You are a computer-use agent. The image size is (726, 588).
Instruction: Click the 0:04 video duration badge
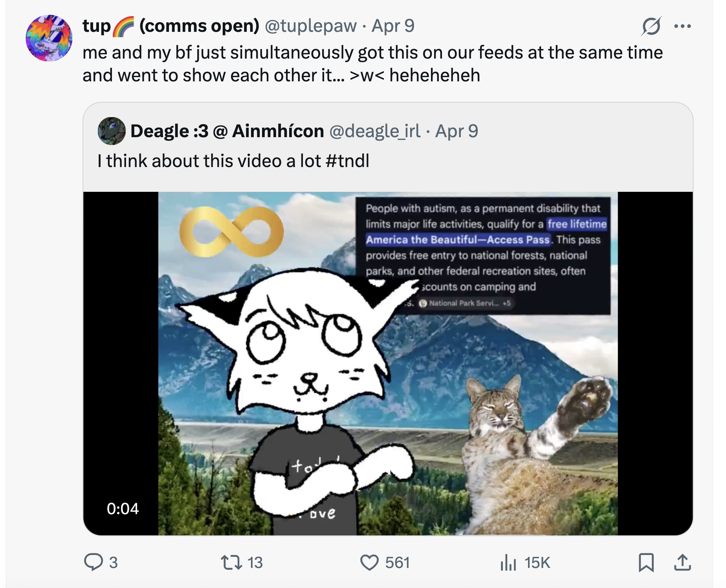click(x=123, y=509)
